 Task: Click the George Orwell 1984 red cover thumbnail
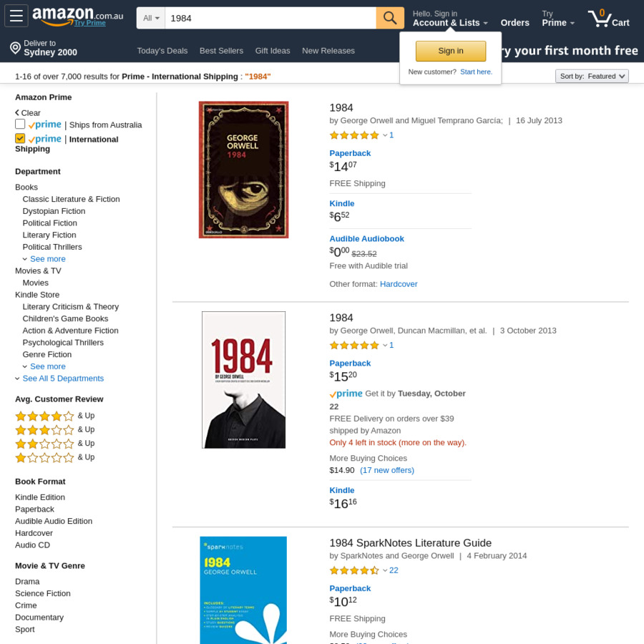pos(243,170)
